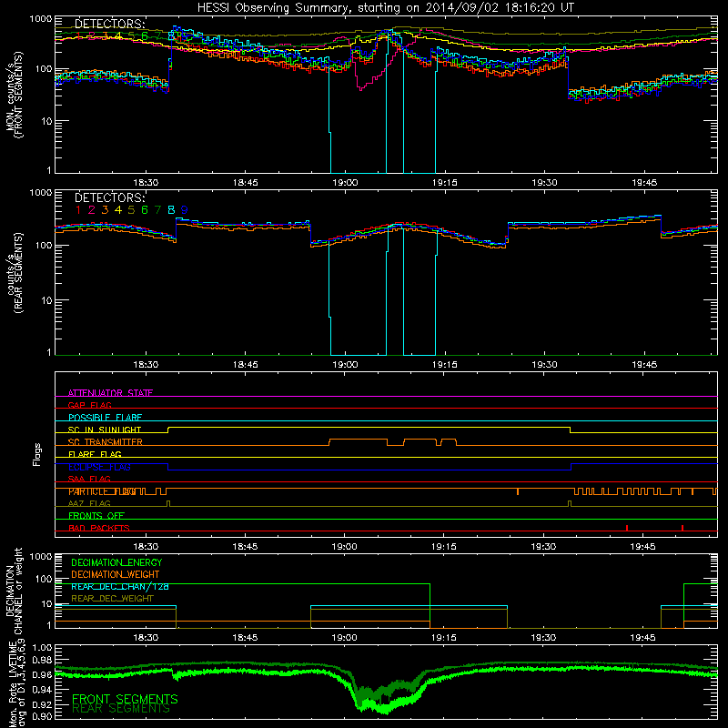Image resolution: width=728 pixels, height=728 pixels.
Task: Click the DECIMATION_ENERGY legend text
Action: [x=116, y=562]
